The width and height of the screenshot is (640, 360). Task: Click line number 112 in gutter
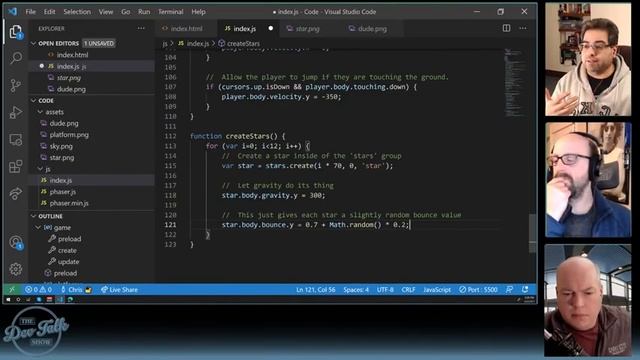(x=170, y=136)
